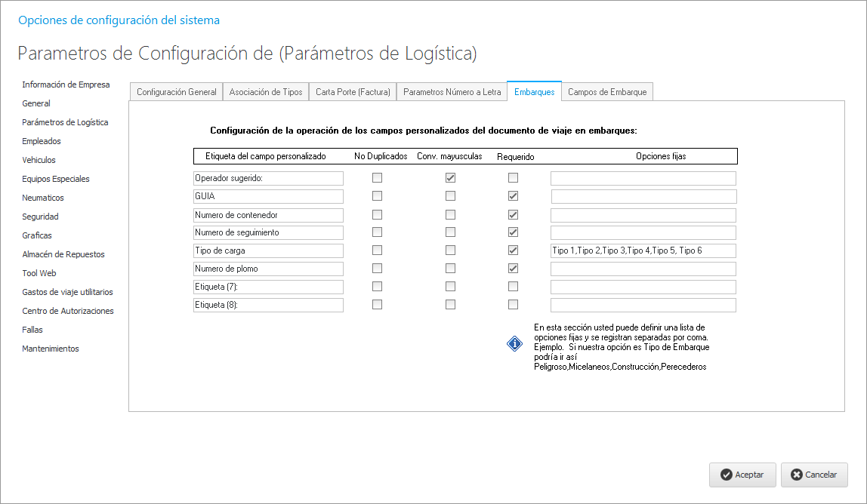Navigate to Centro de Autorizaciones
Viewport: 867px width, 504px height.
point(68,311)
